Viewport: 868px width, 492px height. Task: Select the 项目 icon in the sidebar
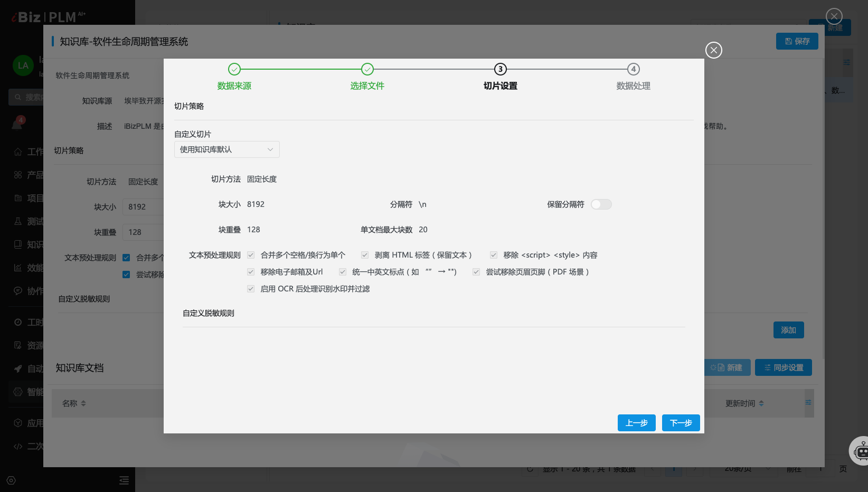pyautogui.click(x=18, y=198)
